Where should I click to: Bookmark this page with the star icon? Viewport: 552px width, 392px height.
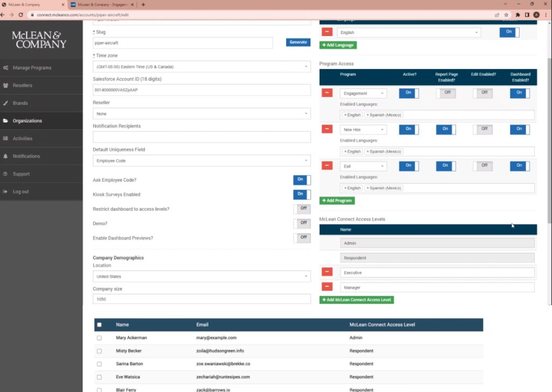tap(506, 15)
